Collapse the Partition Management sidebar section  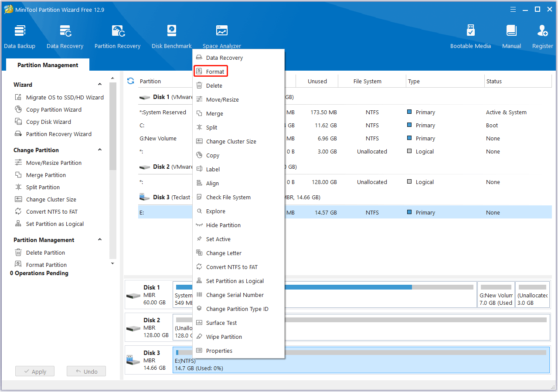pos(100,240)
